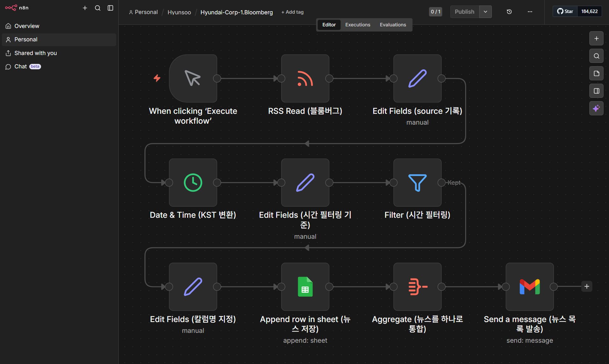The height and width of the screenshot is (364, 609).
Task: Select the Filter funnel node
Action: tap(417, 182)
